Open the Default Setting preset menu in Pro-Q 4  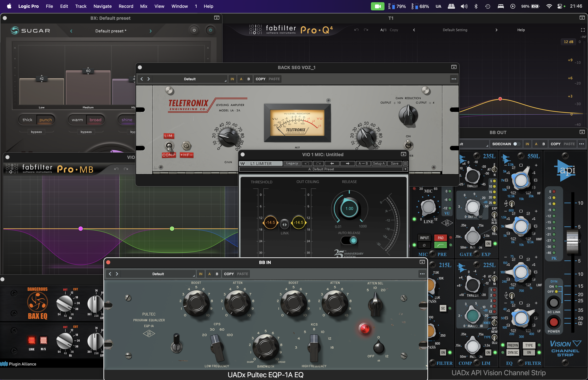click(x=455, y=30)
